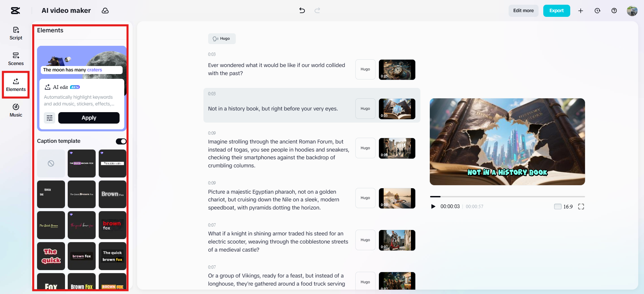
Task: Choose the red outlined The quick template
Action: click(x=51, y=256)
